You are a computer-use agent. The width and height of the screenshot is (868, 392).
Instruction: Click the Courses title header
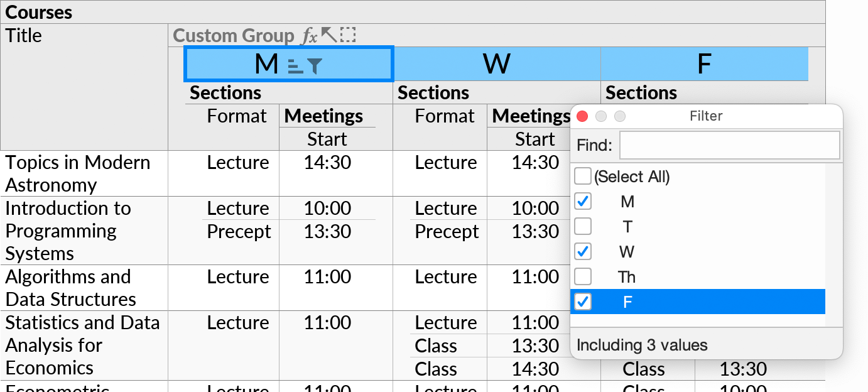[38, 12]
